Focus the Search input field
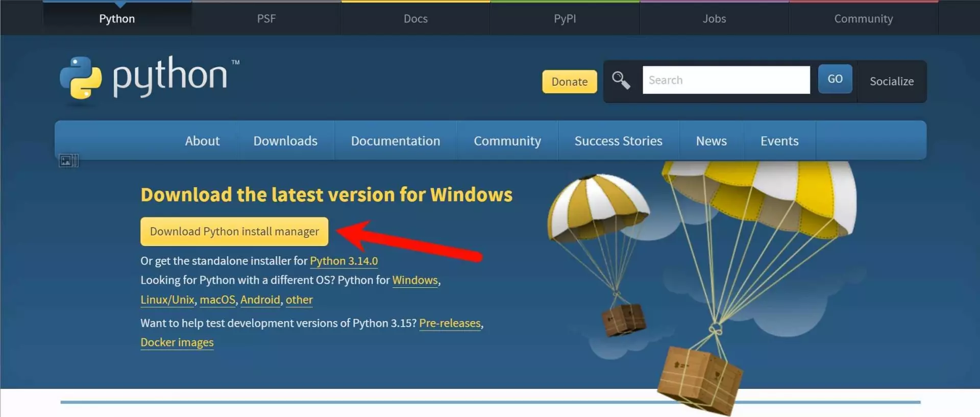This screenshot has width=980, height=417. pos(726,80)
